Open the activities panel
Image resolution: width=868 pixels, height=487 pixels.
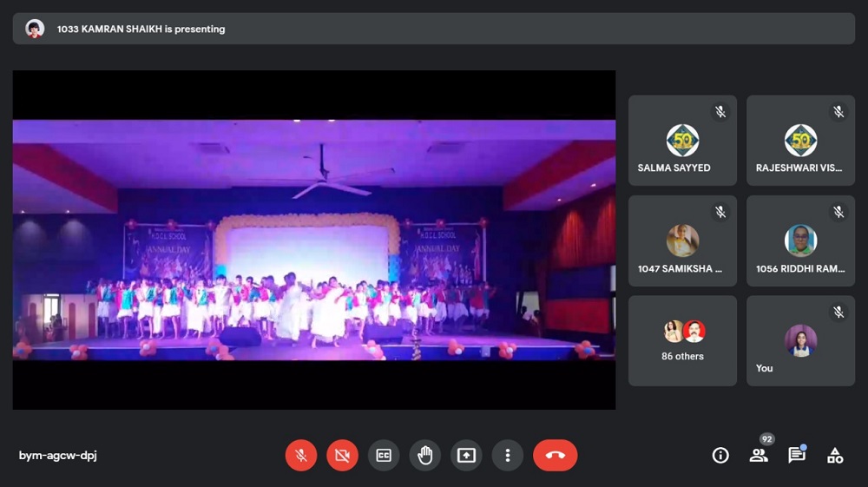coord(834,455)
